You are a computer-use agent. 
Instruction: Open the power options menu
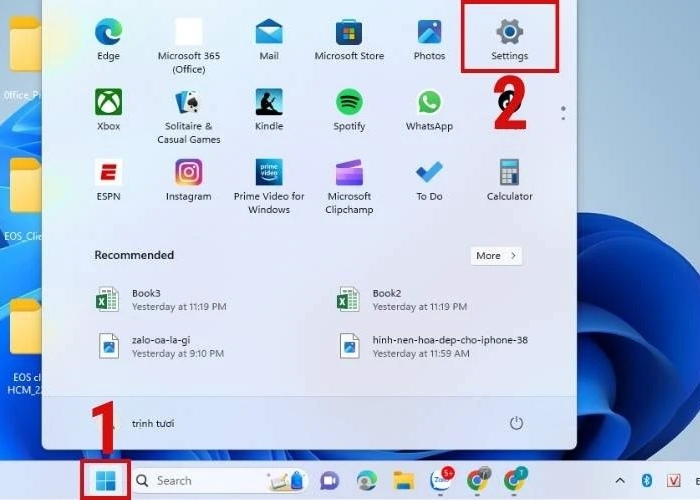point(516,423)
